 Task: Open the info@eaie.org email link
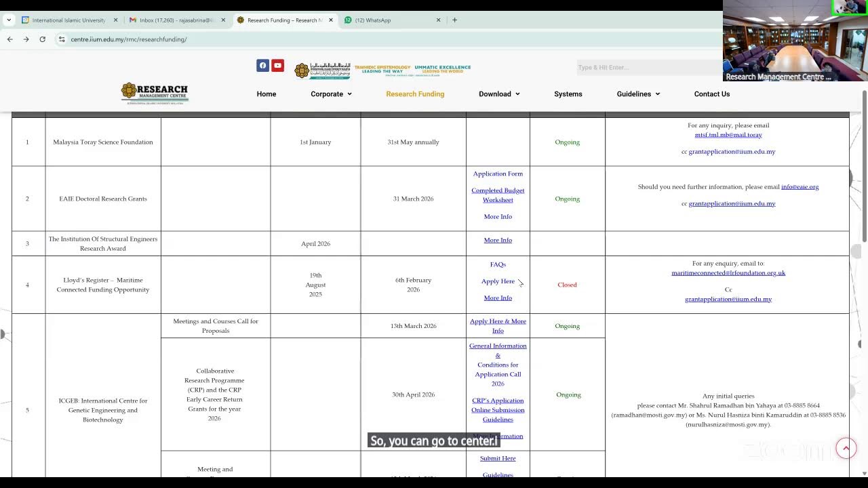tap(800, 187)
